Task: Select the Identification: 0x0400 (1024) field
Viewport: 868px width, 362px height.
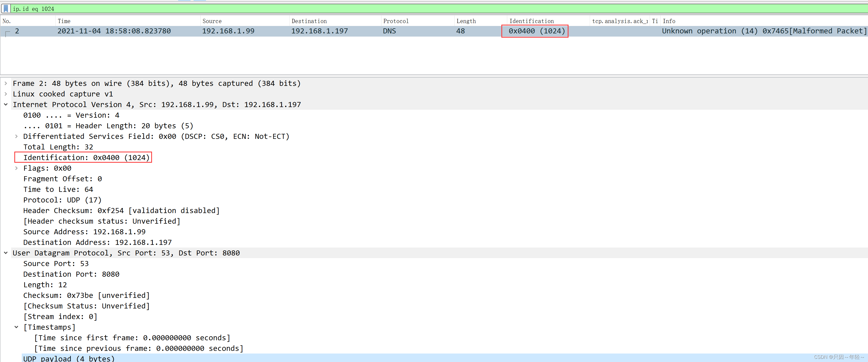Action: tap(86, 158)
